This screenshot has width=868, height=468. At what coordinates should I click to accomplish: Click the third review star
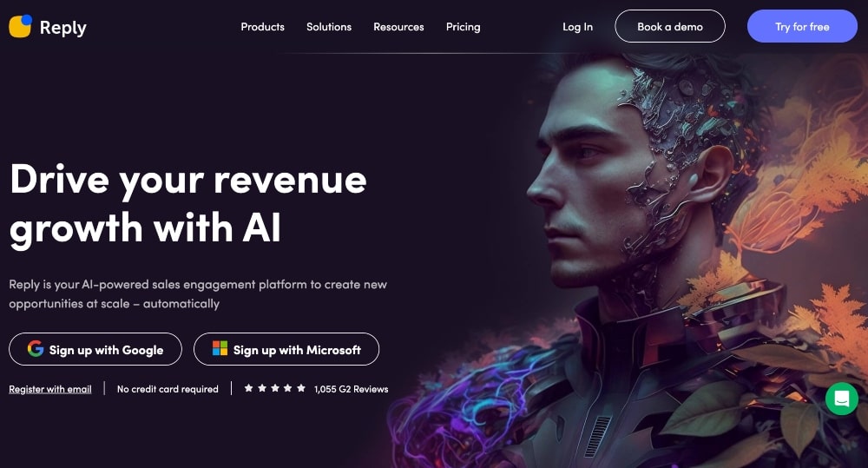click(x=275, y=388)
